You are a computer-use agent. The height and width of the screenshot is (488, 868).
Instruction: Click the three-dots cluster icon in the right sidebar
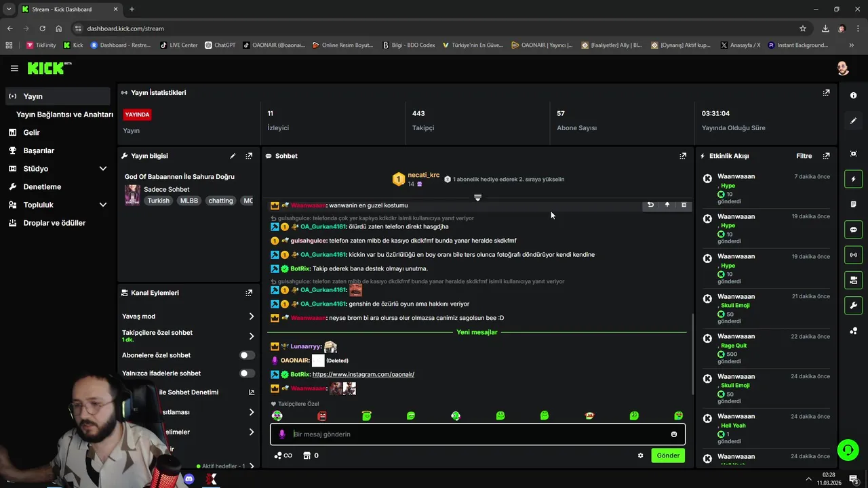pos(853,331)
